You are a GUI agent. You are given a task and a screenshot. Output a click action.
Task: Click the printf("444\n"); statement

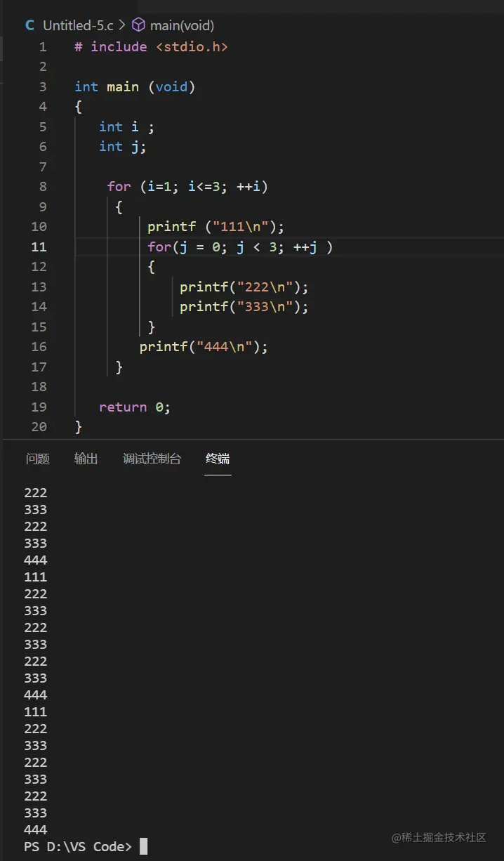pos(204,347)
